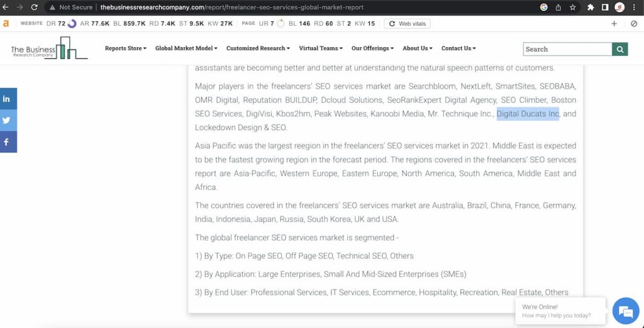Click the By End User segmentation line
The width and height of the screenshot is (644, 328).
pyautogui.click(x=382, y=292)
